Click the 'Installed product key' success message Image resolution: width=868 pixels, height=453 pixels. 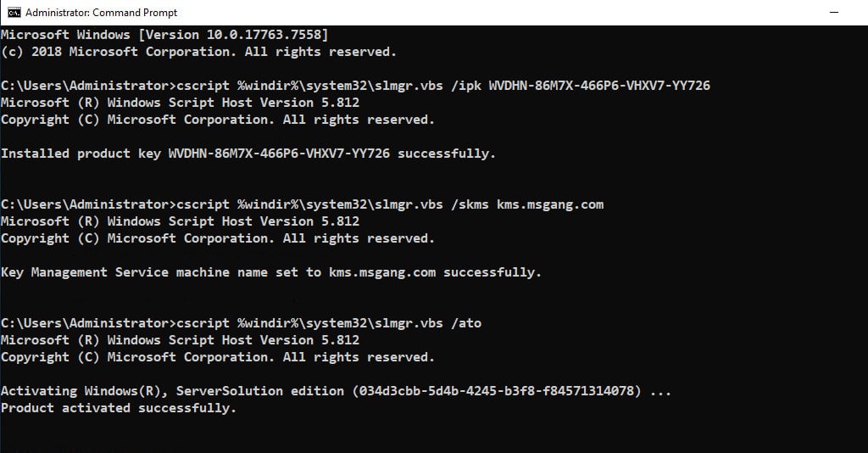pos(248,154)
